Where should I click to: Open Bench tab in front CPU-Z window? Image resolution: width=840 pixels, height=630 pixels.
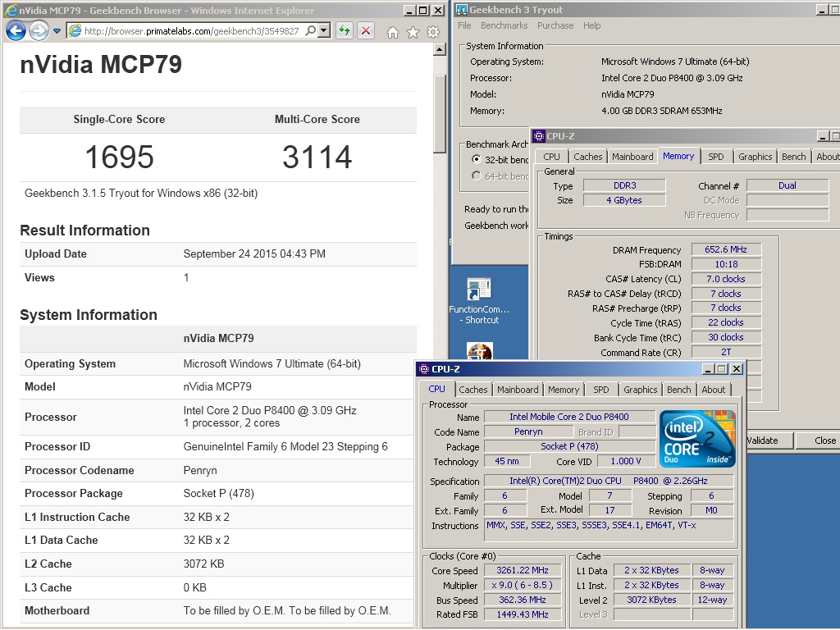point(678,390)
